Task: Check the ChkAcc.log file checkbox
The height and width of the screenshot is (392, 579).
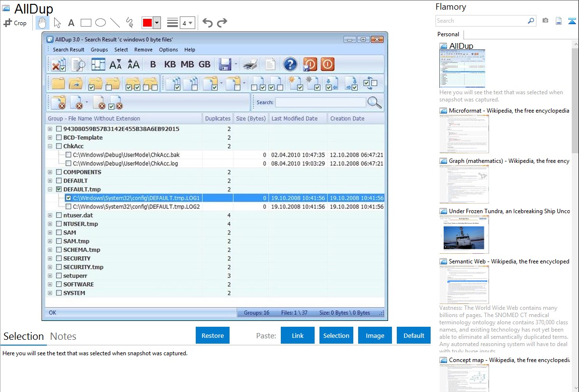Action: [68, 164]
